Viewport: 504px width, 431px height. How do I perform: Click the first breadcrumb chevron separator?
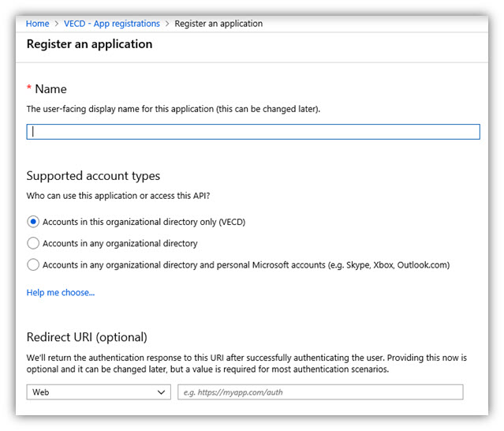coord(57,24)
